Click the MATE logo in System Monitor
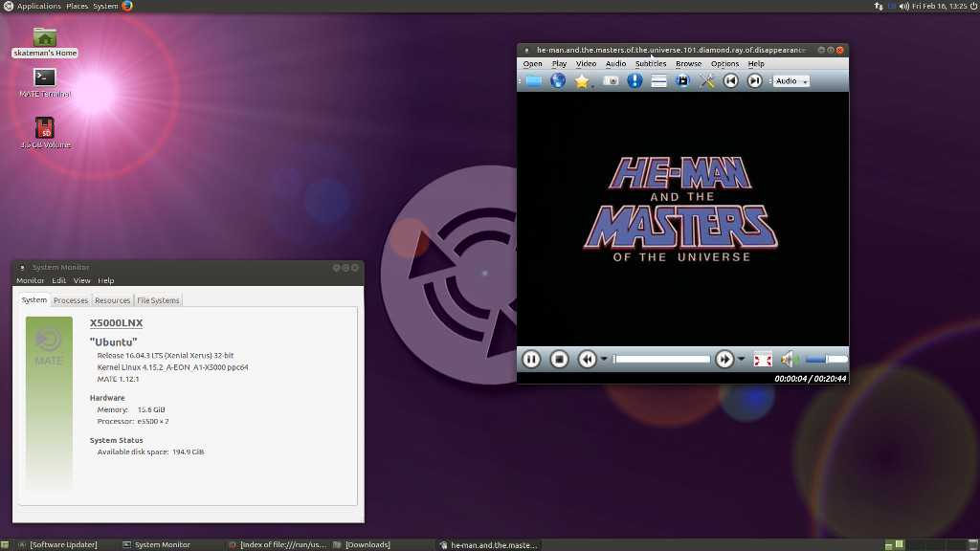The height and width of the screenshot is (551, 980). [x=49, y=347]
